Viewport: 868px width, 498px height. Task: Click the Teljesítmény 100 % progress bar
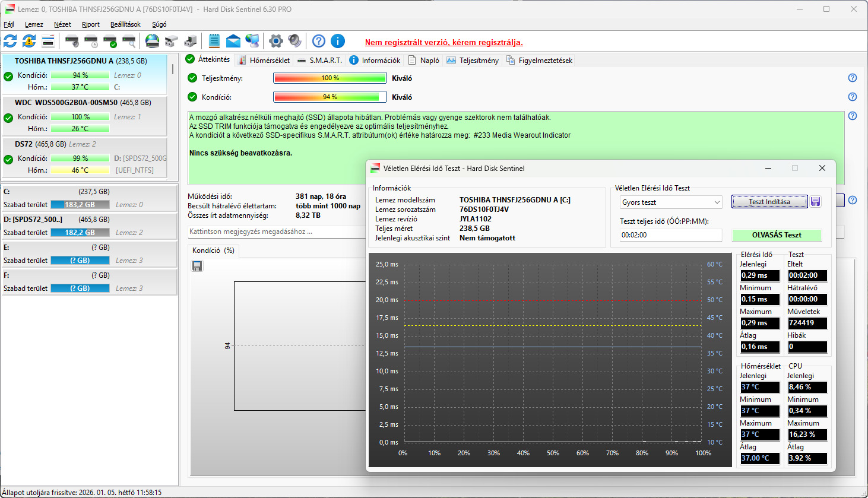(330, 78)
